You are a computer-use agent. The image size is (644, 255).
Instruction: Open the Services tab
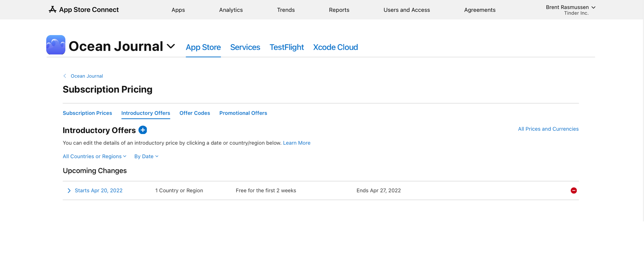click(245, 47)
